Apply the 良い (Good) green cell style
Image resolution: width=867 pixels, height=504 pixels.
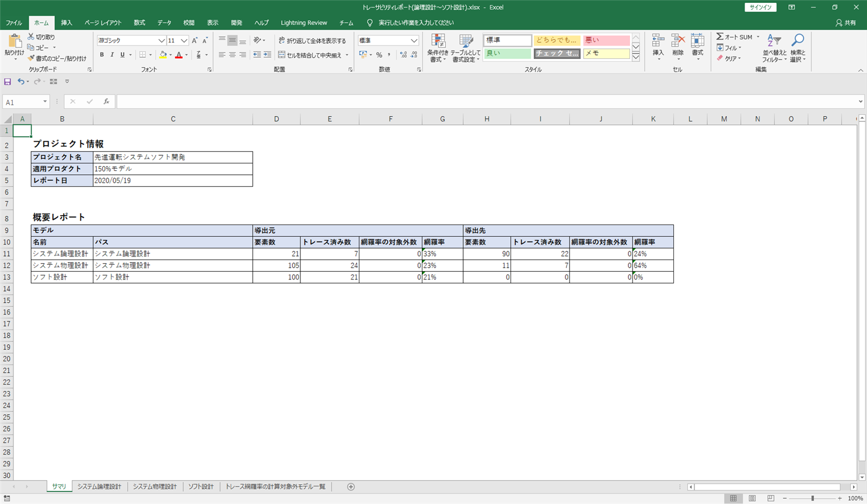point(508,53)
